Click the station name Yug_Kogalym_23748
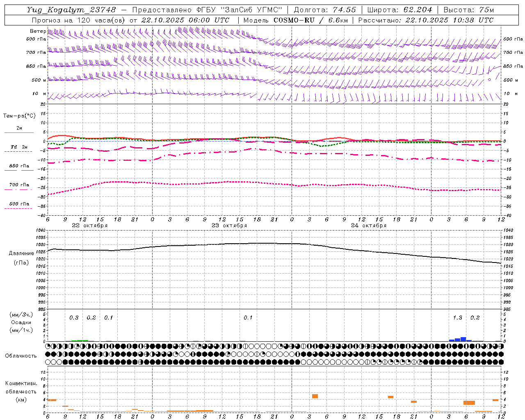This screenshot has width=525, height=420. pyautogui.click(x=71, y=10)
